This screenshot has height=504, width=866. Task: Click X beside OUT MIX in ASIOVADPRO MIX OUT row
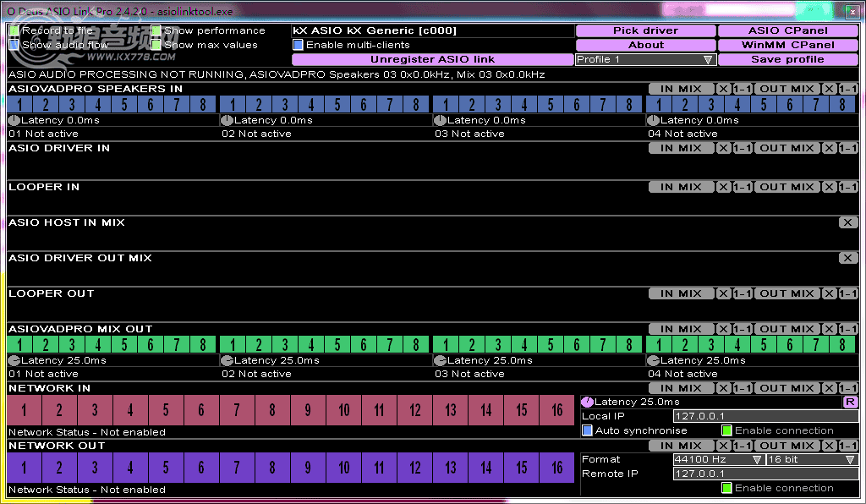pyautogui.click(x=829, y=329)
